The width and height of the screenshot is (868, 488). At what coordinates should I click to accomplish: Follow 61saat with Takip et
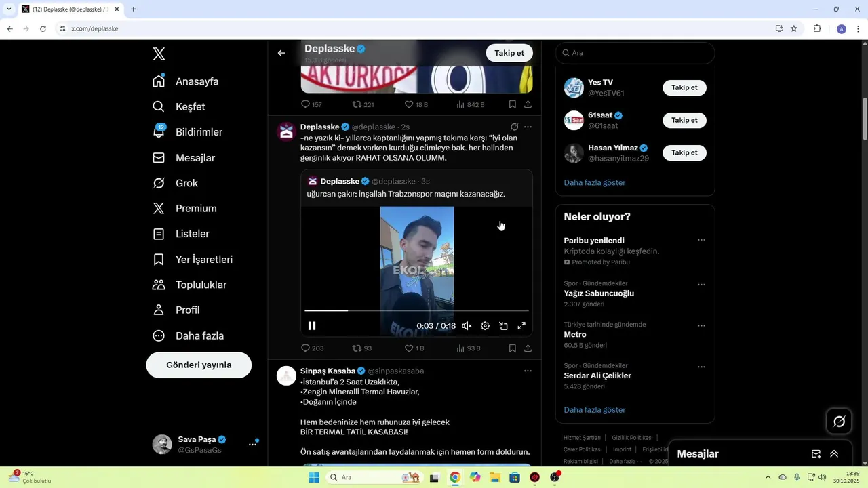pyautogui.click(x=684, y=120)
